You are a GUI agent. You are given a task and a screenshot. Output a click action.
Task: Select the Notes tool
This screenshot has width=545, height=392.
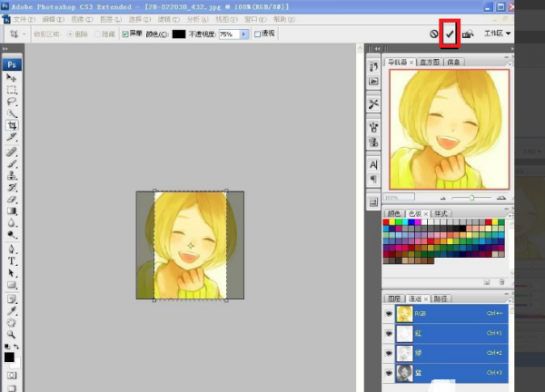12,299
